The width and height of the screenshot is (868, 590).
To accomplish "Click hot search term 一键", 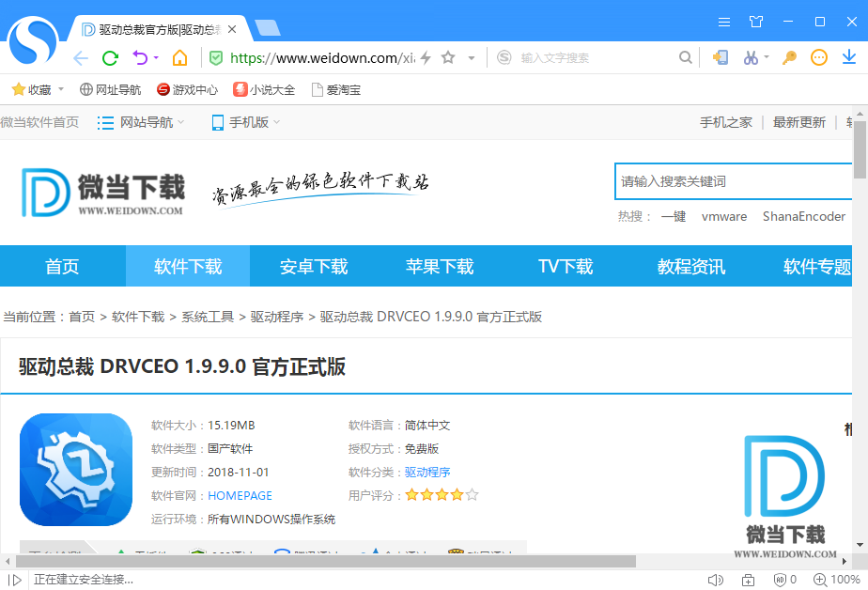I will click(674, 216).
